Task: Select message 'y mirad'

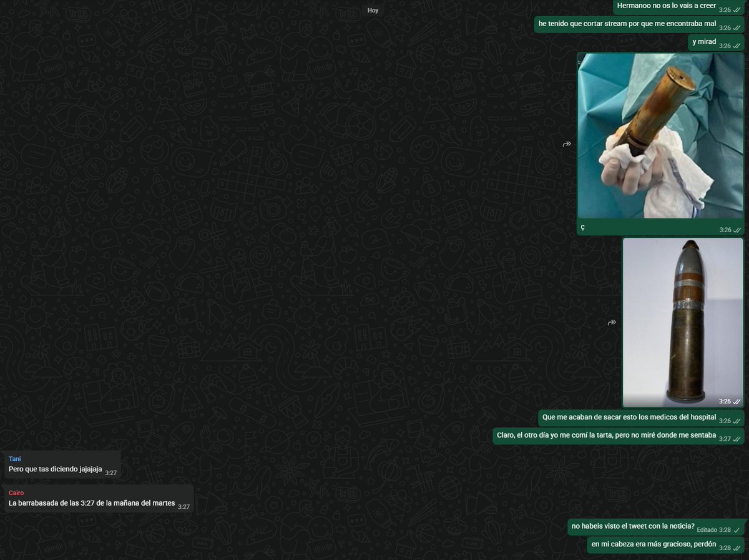Action: click(x=717, y=43)
